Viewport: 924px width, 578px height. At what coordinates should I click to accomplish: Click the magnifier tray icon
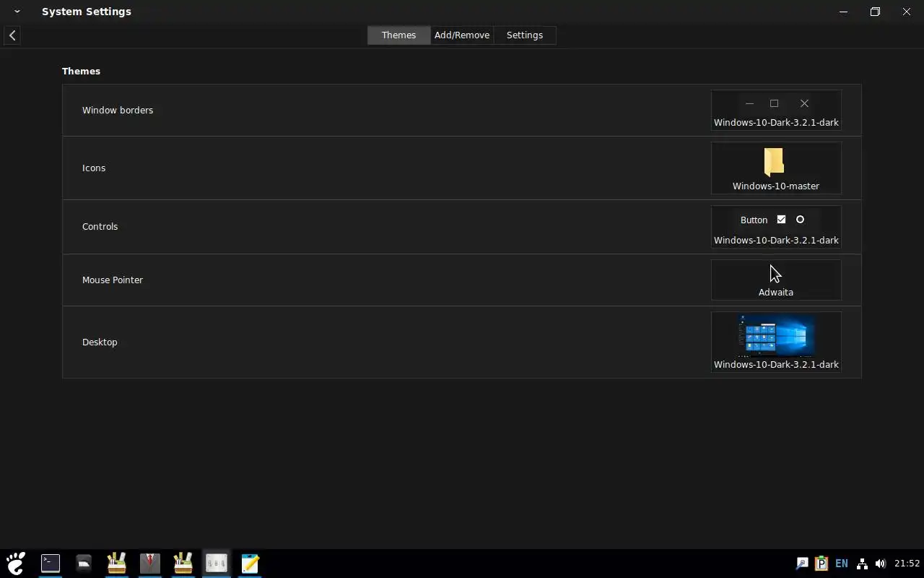pyautogui.click(x=801, y=564)
